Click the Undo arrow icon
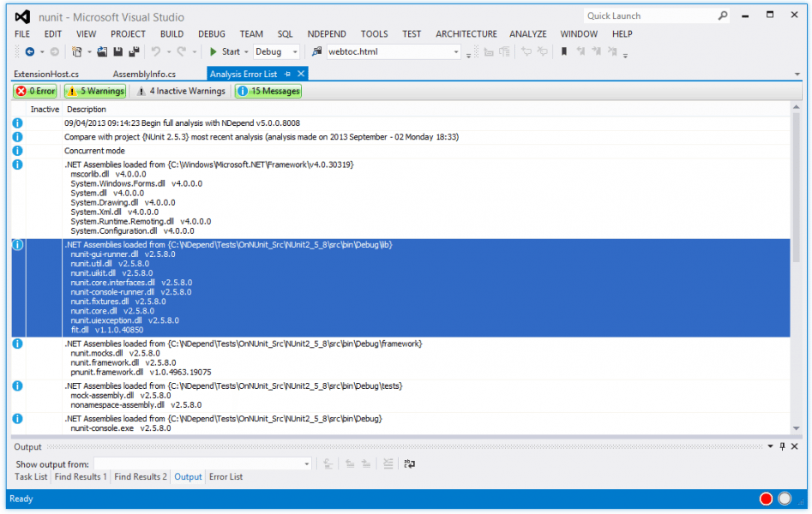812x514 pixels. click(x=156, y=51)
